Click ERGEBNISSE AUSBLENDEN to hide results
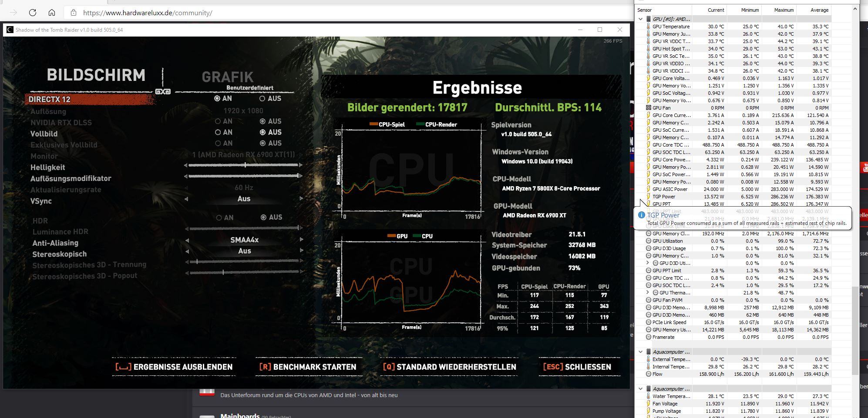 [174, 367]
